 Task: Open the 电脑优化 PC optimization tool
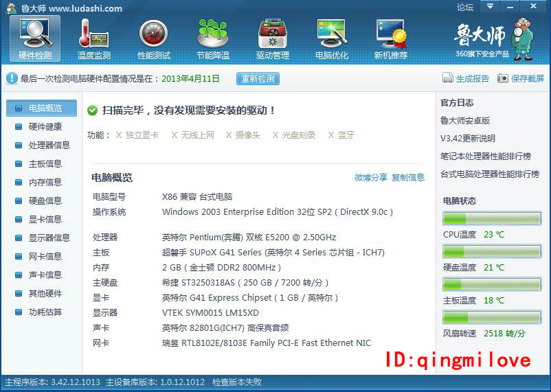(332, 38)
